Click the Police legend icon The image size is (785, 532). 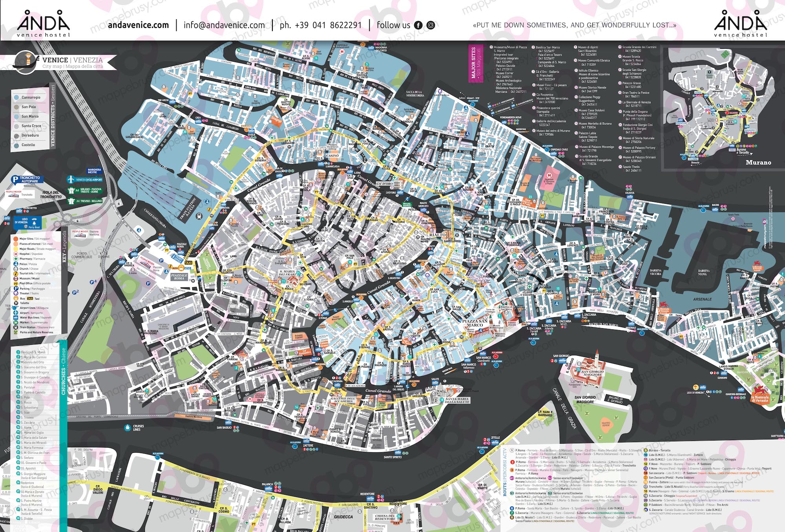[15, 264]
